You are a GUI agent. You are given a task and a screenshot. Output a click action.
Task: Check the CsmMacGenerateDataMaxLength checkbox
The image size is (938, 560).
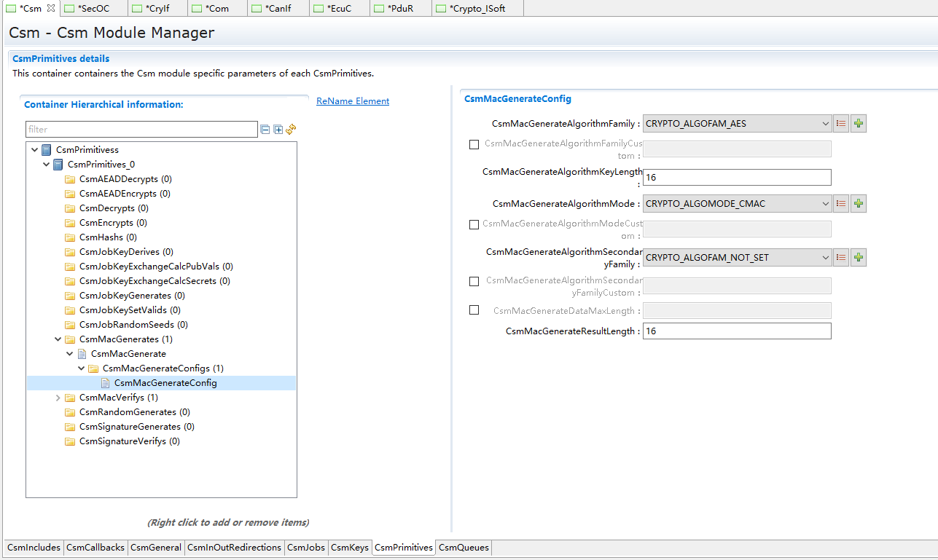(474, 310)
